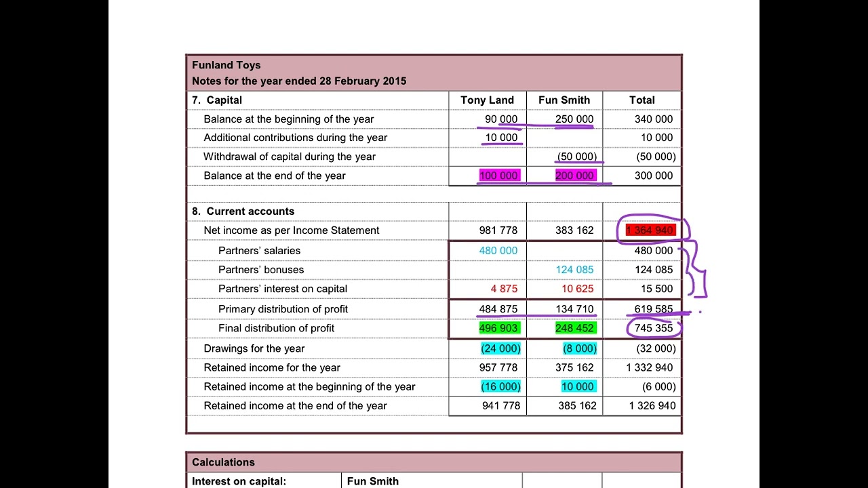Click the 90 000 opening balance value

[x=501, y=119]
